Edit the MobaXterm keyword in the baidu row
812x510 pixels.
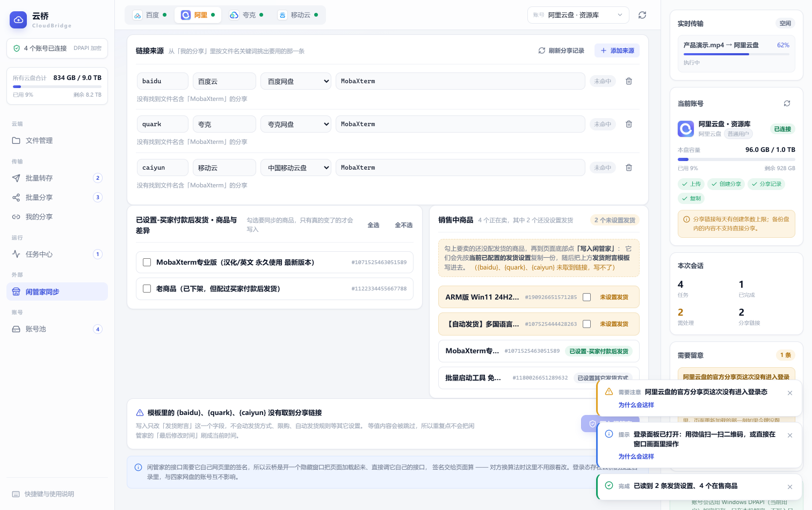460,81
